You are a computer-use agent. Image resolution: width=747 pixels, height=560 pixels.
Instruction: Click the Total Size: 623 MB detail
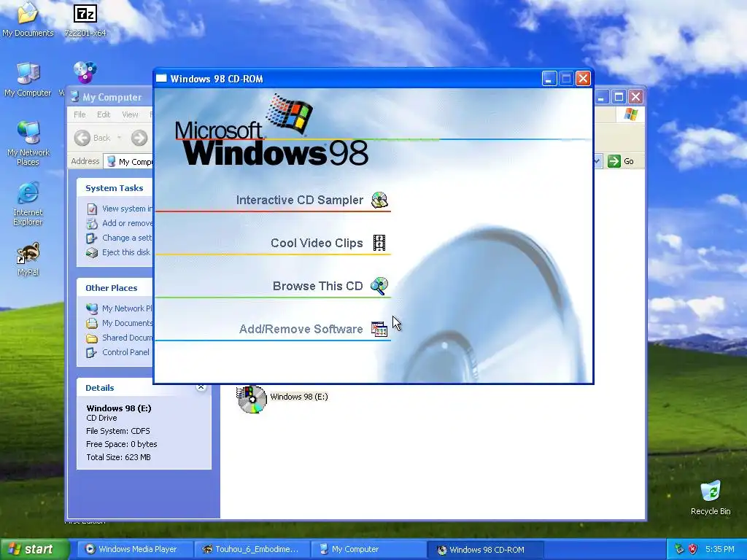[x=118, y=457]
